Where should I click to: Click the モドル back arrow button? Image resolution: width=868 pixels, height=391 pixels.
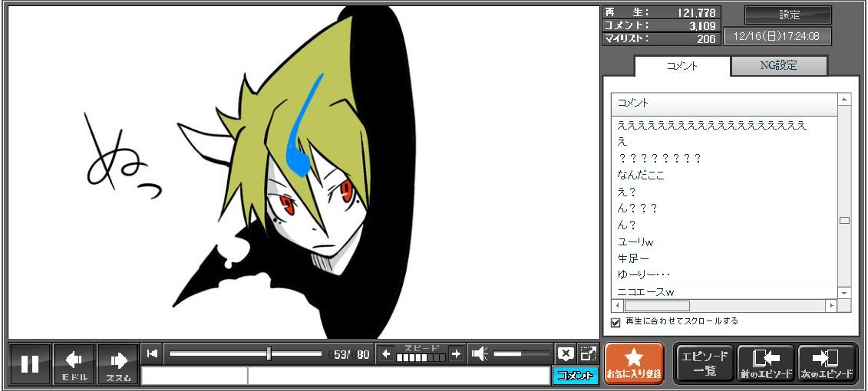click(74, 363)
